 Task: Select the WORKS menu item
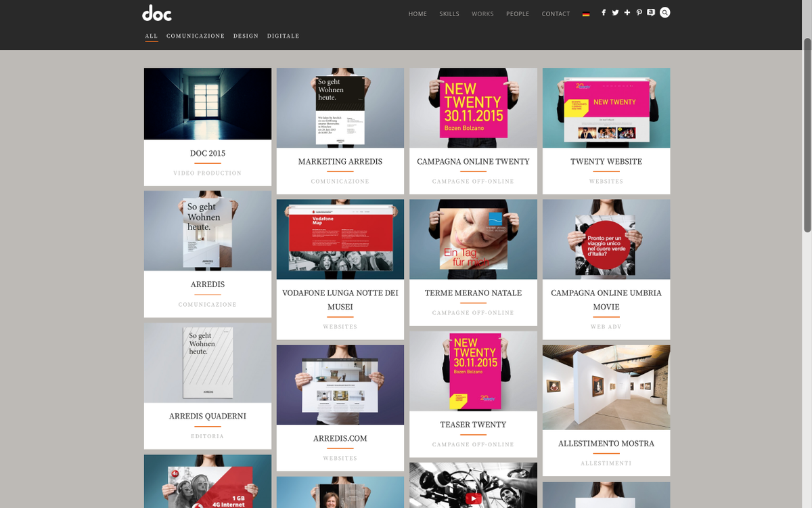click(482, 14)
